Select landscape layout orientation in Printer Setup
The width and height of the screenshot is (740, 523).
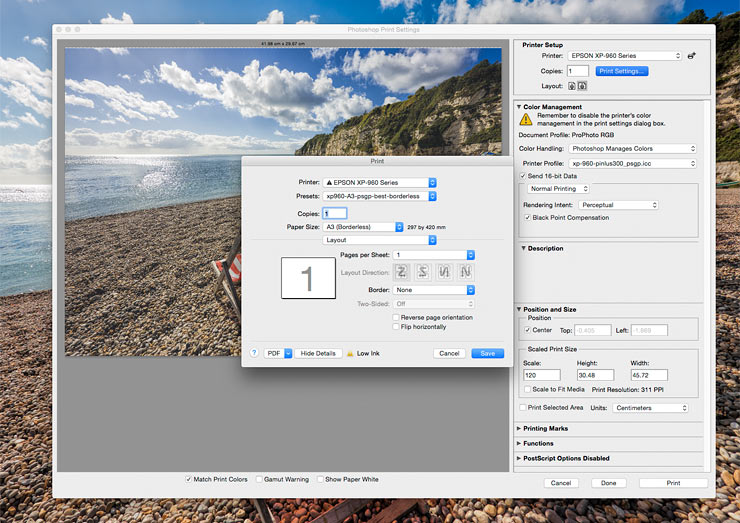click(582, 86)
